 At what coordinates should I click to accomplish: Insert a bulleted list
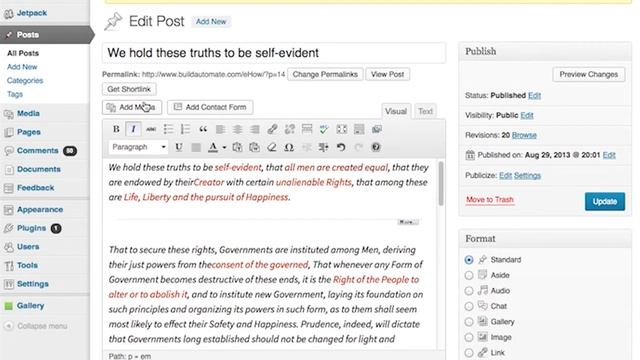tap(168, 129)
